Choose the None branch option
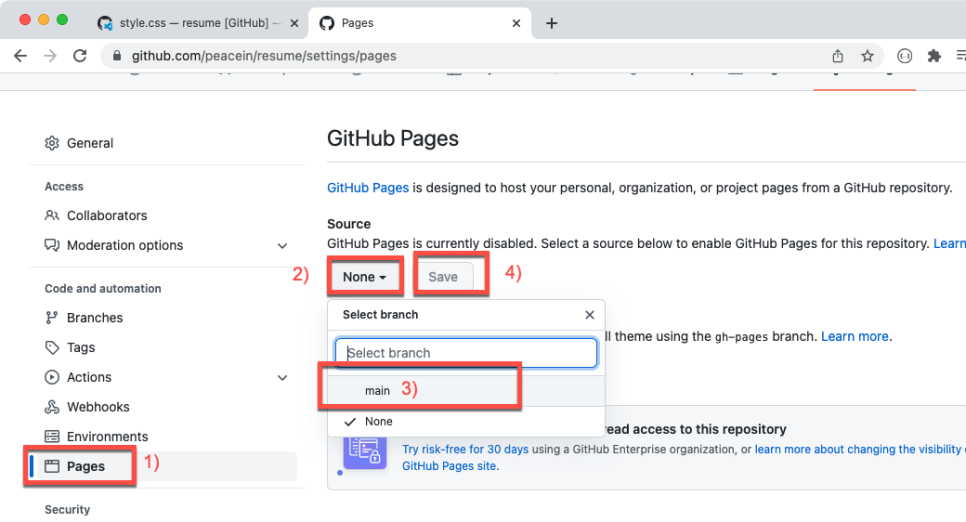The image size is (966, 522). pos(466,422)
